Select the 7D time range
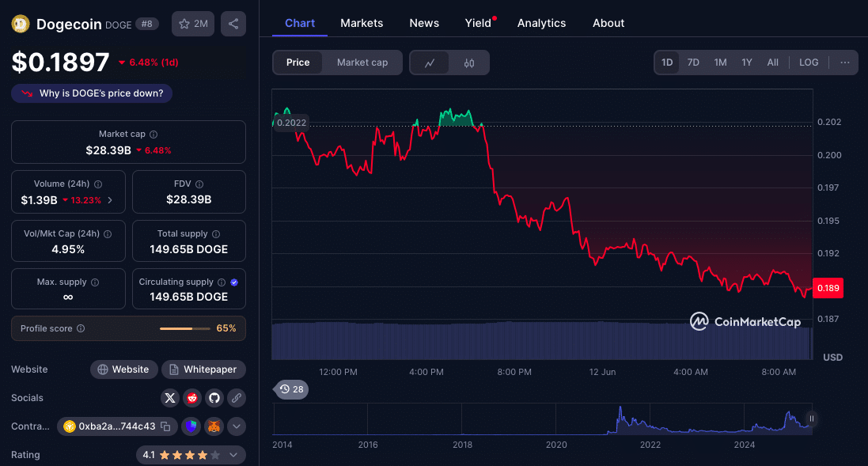The image size is (868, 466). 693,63
